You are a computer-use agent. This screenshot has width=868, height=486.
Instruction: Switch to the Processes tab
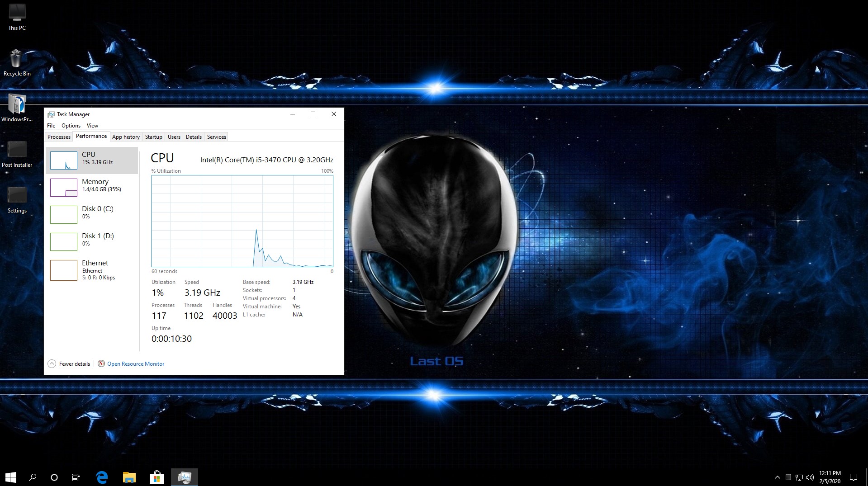coord(59,137)
